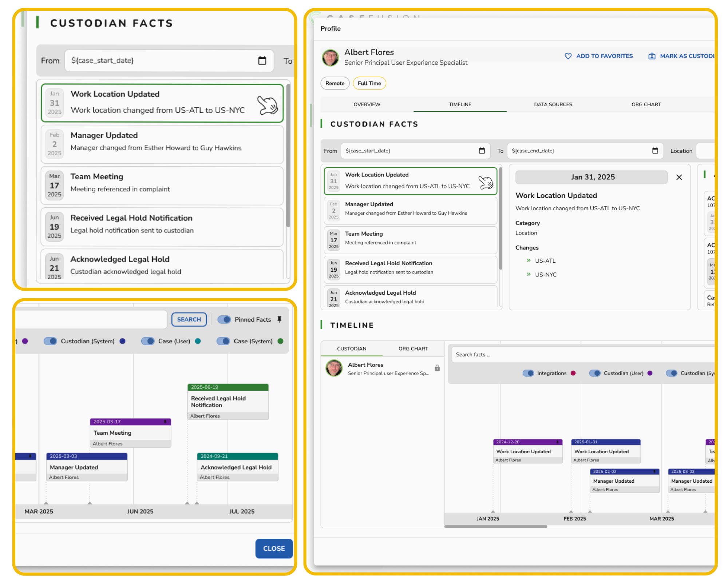Click the Remote tag chip
This screenshot has width=728, height=582.
coord(335,83)
